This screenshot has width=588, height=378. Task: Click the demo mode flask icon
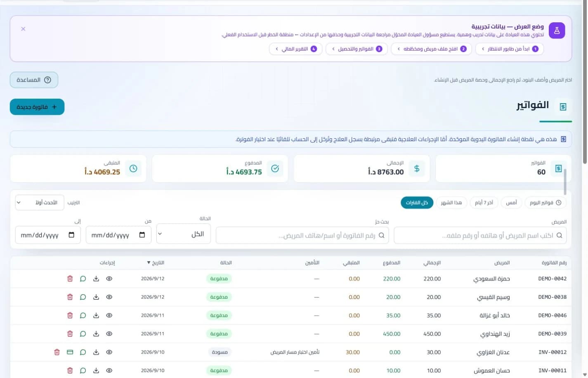(x=557, y=31)
